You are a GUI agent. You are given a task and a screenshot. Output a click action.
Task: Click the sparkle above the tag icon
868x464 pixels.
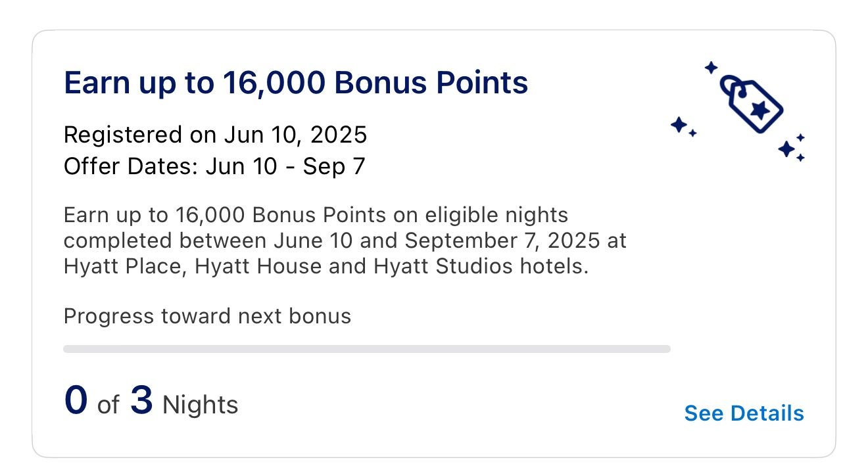point(710,67)
